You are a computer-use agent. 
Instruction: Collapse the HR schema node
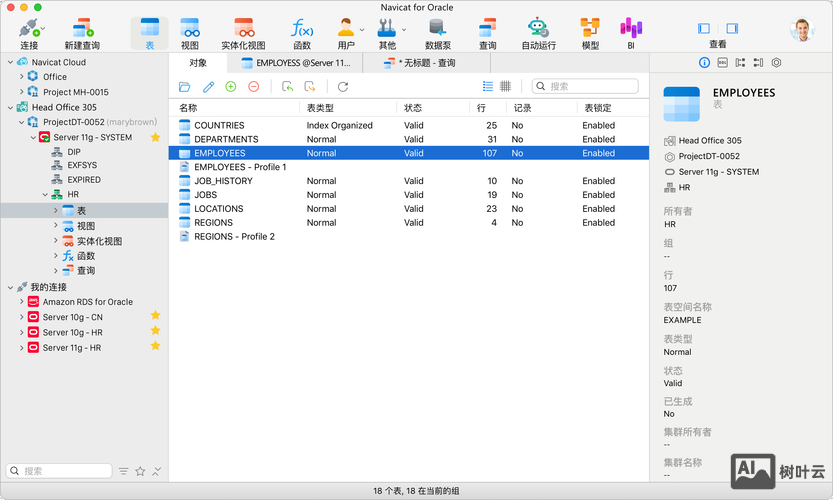[x=45, y=194]
